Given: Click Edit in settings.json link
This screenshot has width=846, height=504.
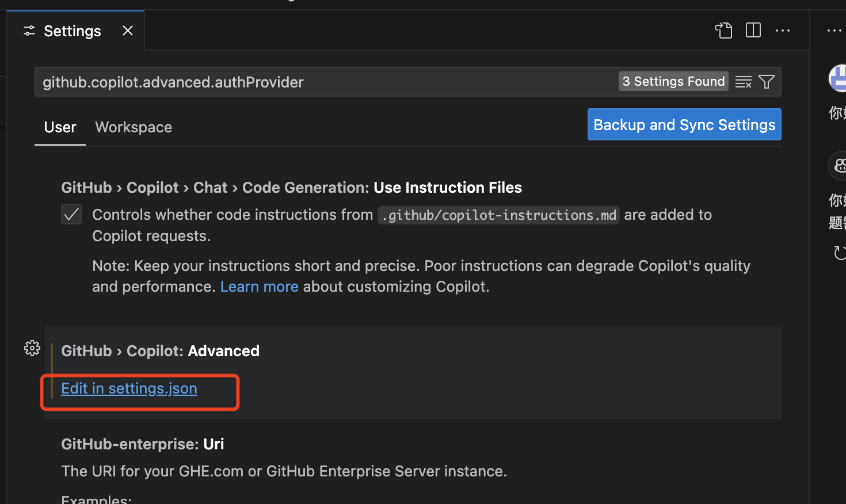Looking at the screenshot, I should click(x=129, y=388).
